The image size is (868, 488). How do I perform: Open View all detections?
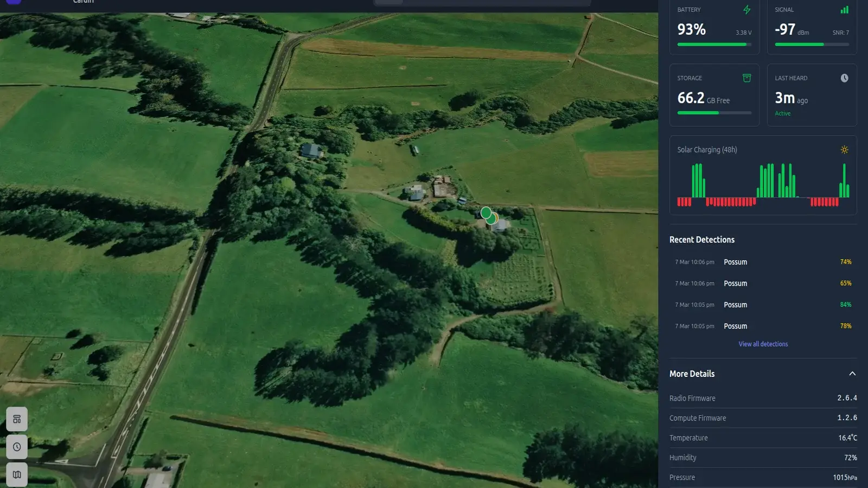763,344
